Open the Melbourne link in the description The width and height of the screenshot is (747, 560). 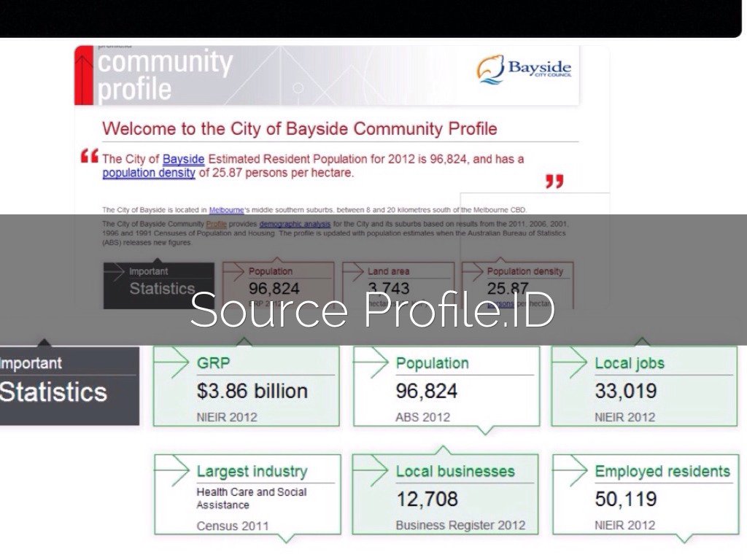coord(225,210)
